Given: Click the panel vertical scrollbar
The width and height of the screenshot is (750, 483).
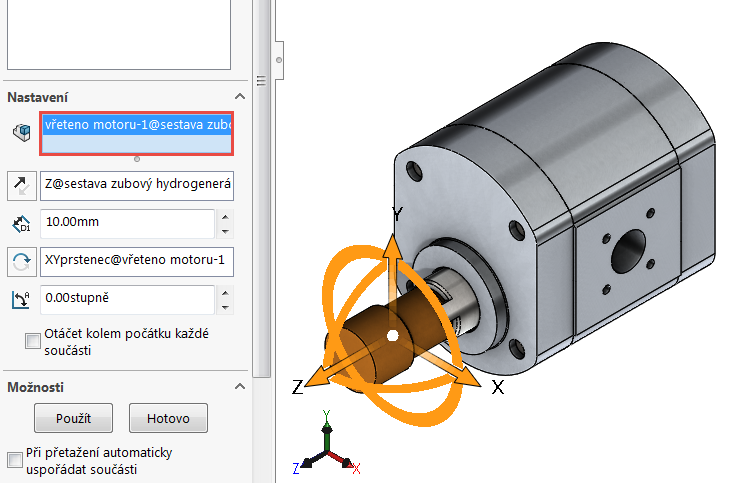Looking at the screenshot, I should tap(261, 189).
